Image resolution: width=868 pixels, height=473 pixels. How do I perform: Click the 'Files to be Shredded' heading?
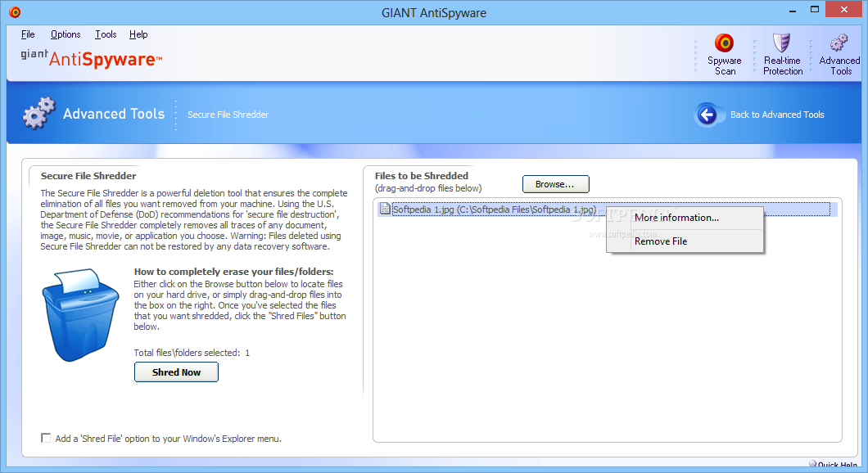pos(421,176)
